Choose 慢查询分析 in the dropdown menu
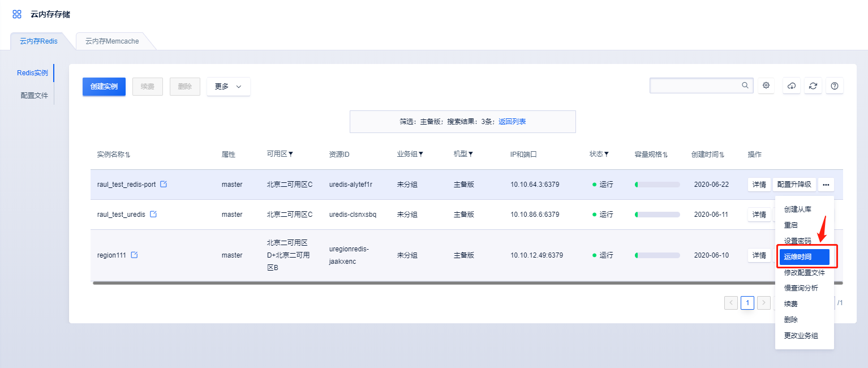 (801, 288)
